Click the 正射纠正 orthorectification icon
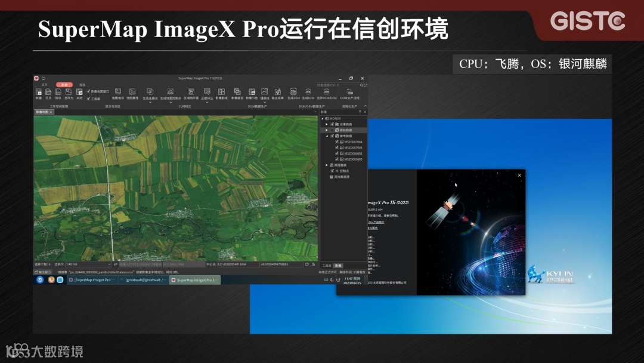 [207, 91]
